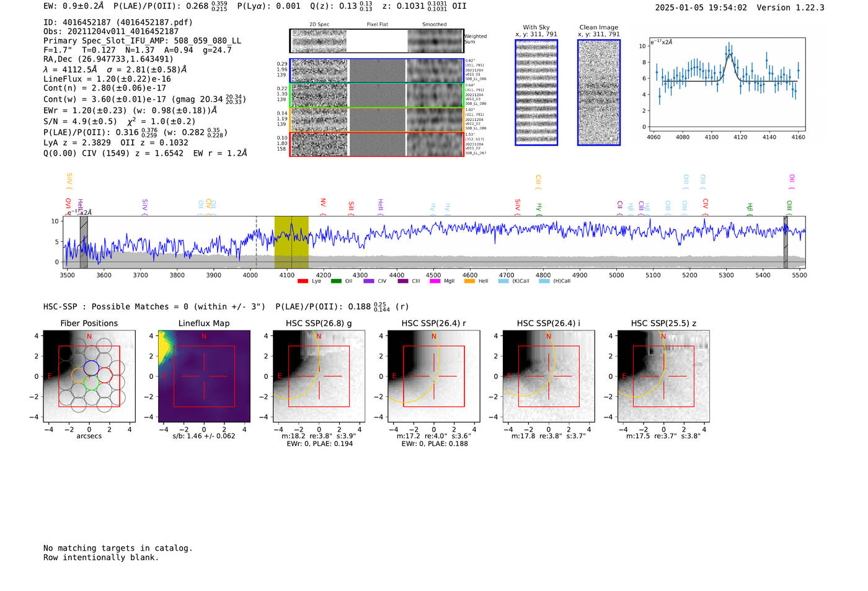Viewport: 868px width, 591px height.
Task: Click the Weighted Sum smoothed cutout
Action: point(435,41)
